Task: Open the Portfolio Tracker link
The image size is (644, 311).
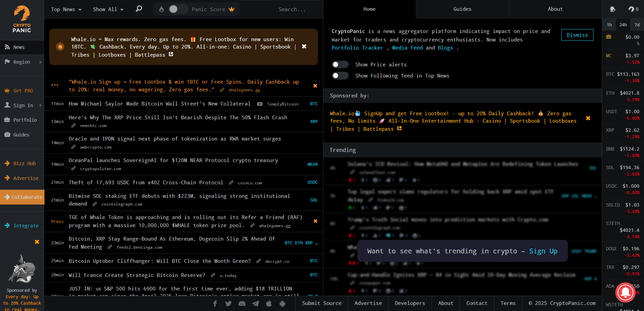Action: click(x=357, y=48)
